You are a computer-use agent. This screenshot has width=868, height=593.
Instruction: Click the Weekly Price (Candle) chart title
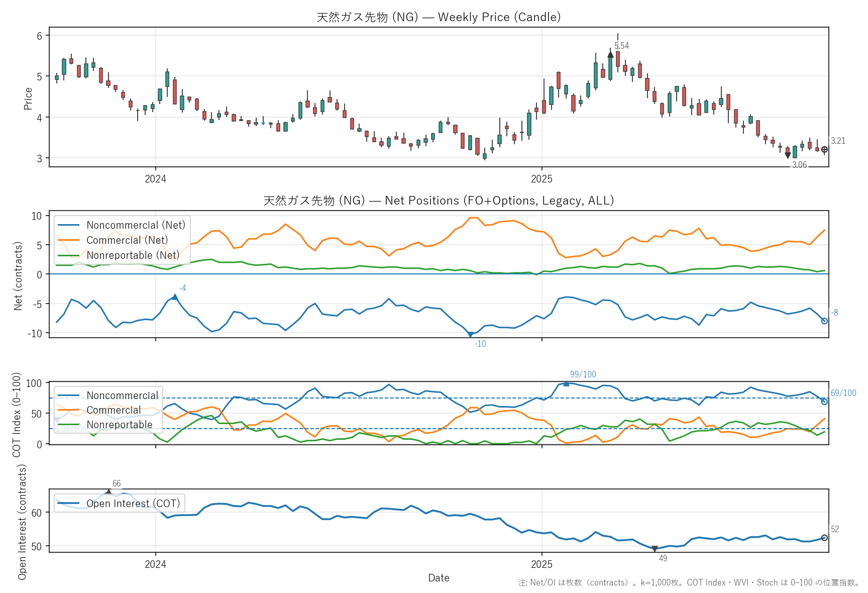click(x=439, y=17)
